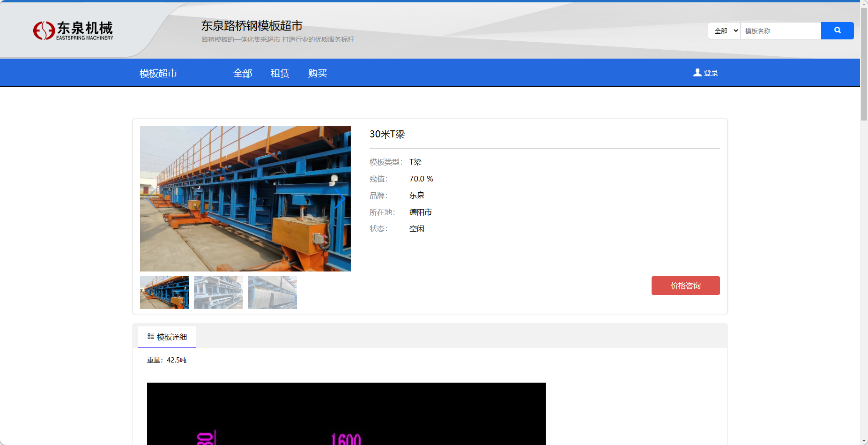Click the 70.0 % residual value text

421,179
